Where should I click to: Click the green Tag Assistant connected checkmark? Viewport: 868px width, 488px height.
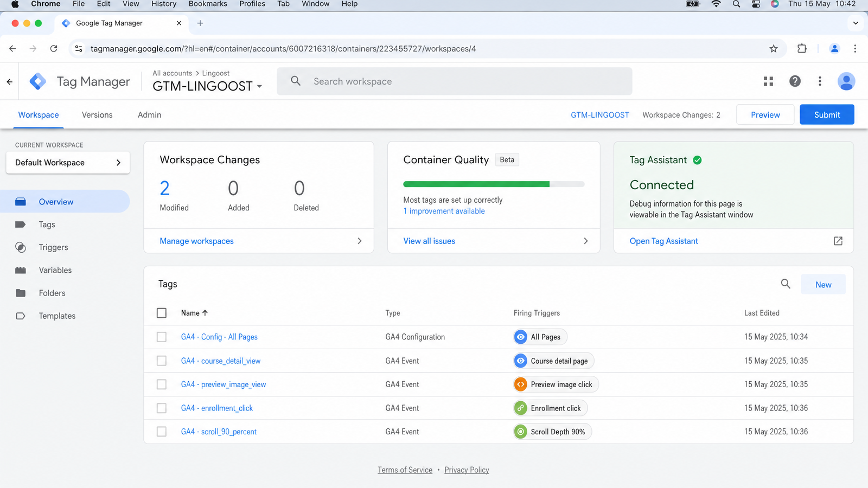pos(697,160)
